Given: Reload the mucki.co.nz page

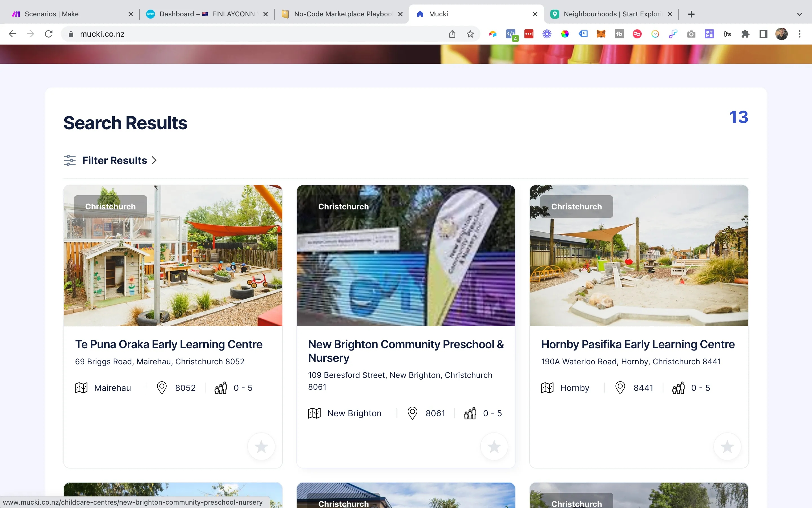Looking at the screenshot, I should pyautogui.click(x=49, y=34).
